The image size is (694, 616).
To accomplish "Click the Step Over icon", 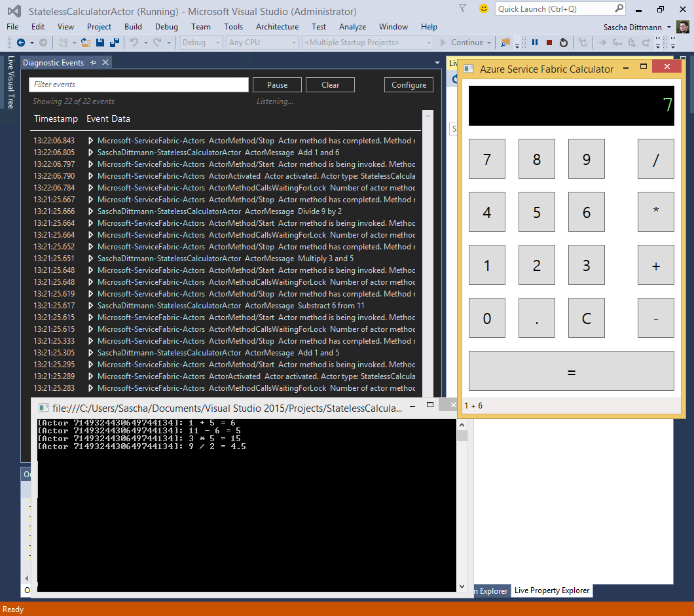I will pyautogui.click(x=632, y=43).
